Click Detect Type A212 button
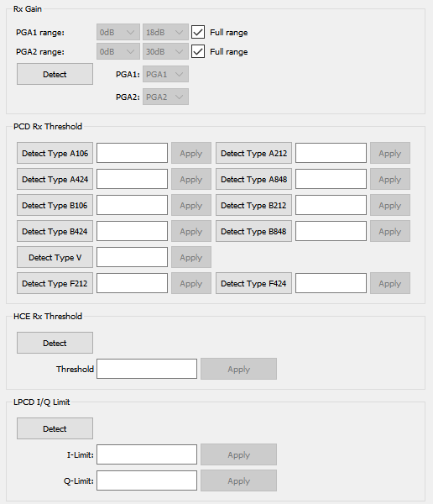Screen dimensions: 433x504 [253, 153]
